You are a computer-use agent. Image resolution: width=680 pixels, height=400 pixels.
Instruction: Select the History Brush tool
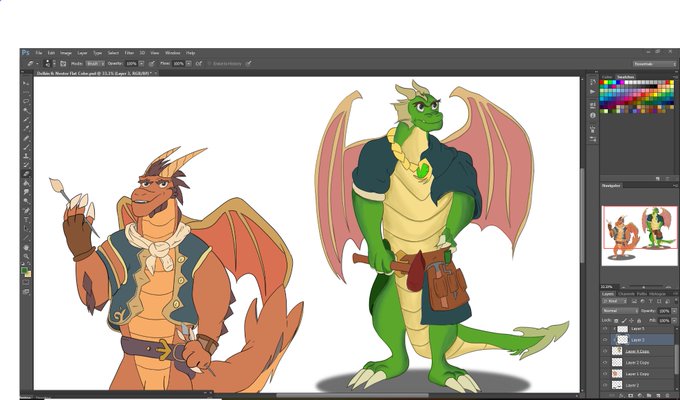tap(26, 165)
